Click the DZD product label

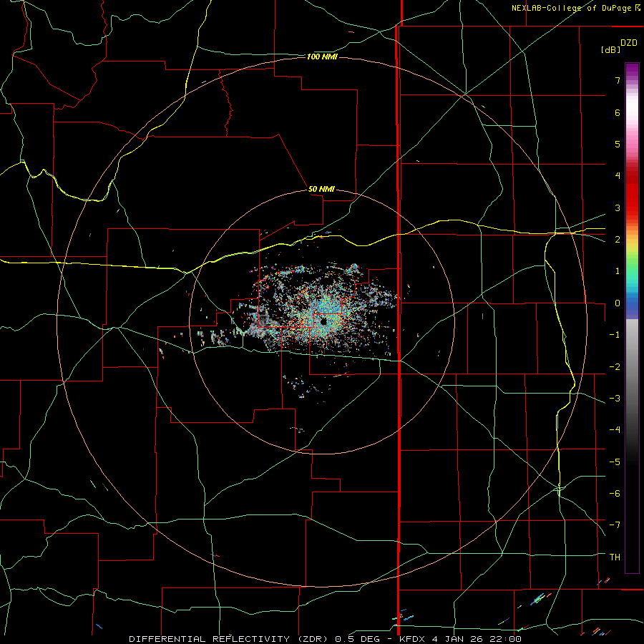(x=629, y=43)
